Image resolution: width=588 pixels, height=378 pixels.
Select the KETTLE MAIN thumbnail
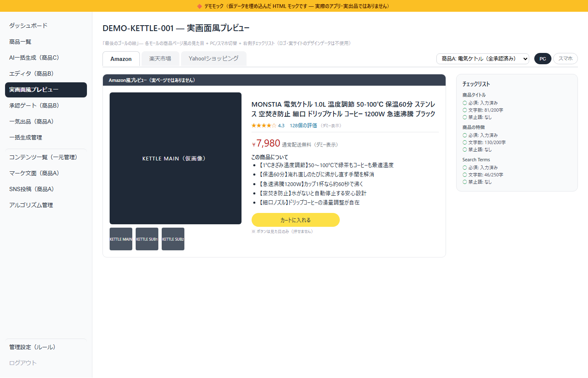coord(121,239)
